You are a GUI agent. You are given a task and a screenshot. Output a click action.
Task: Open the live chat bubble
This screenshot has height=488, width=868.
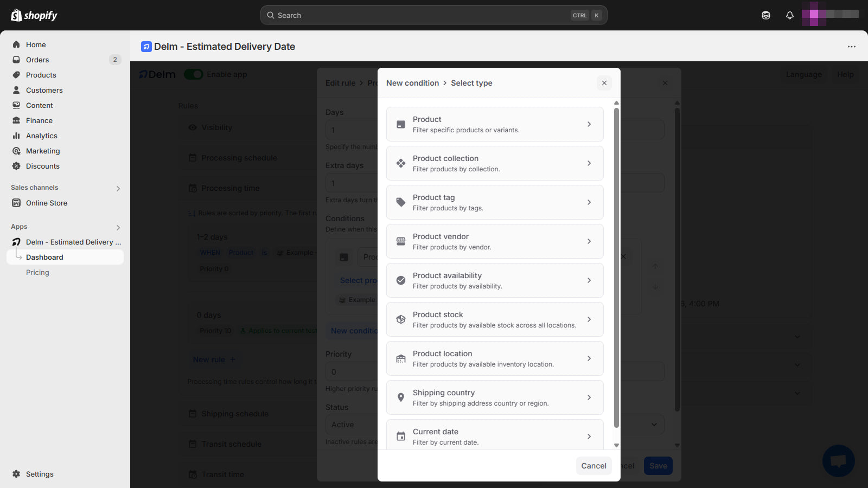click(838, 461)
